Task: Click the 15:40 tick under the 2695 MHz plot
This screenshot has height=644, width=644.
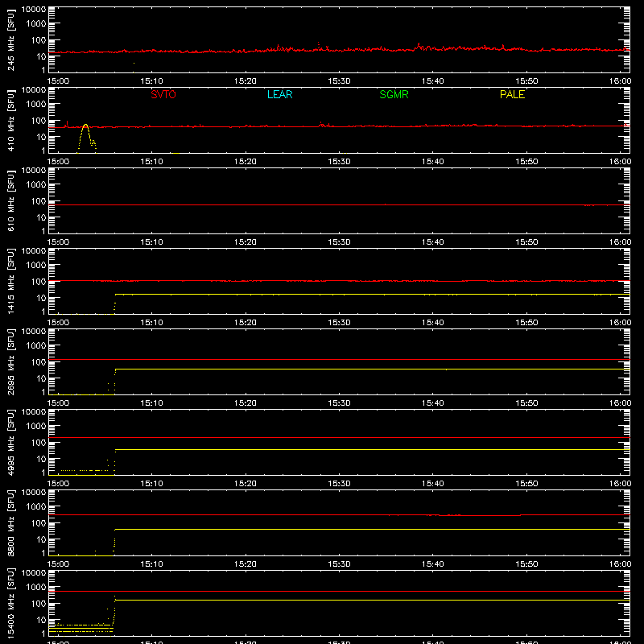Action: pyautogui.click(x=432, y=403)
